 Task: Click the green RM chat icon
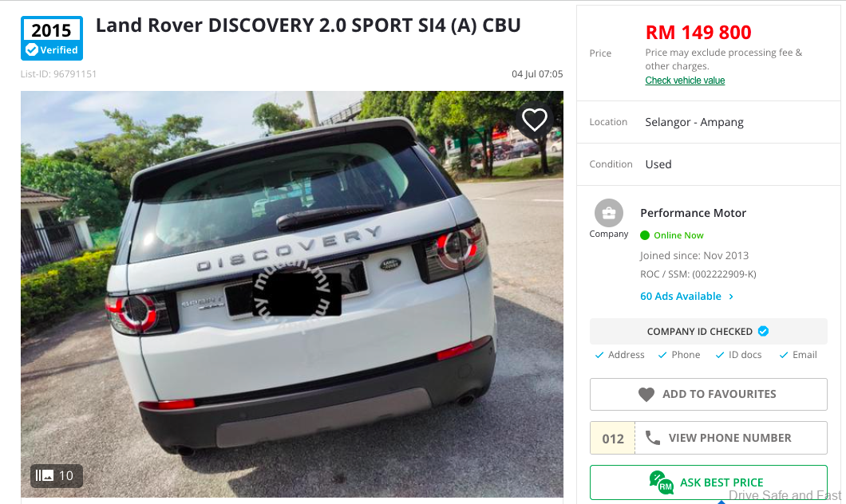[x=662, y=482]
